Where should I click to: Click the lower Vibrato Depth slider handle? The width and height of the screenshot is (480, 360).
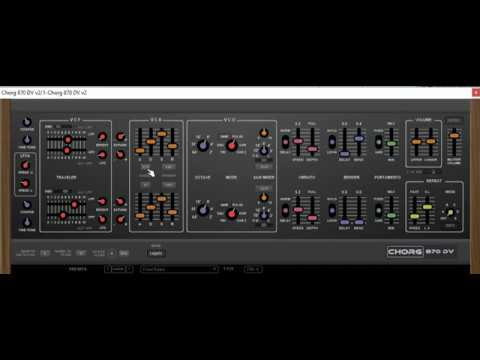312,218
